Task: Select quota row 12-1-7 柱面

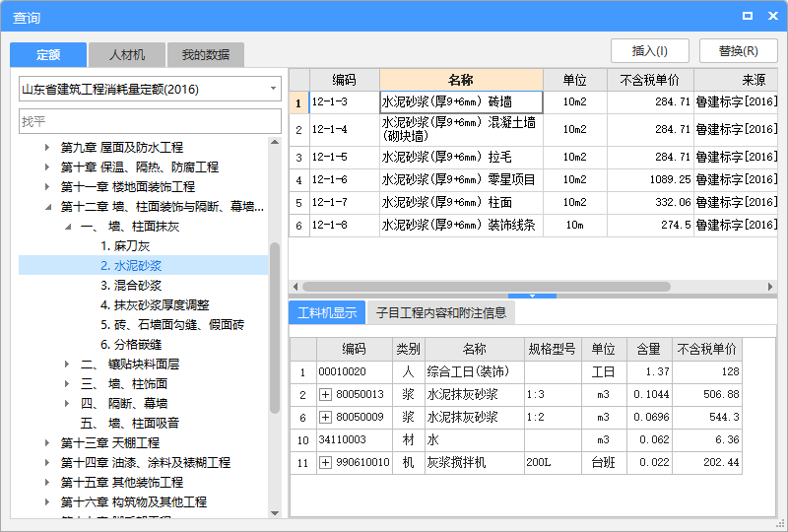Action: (x=533, y=203)
